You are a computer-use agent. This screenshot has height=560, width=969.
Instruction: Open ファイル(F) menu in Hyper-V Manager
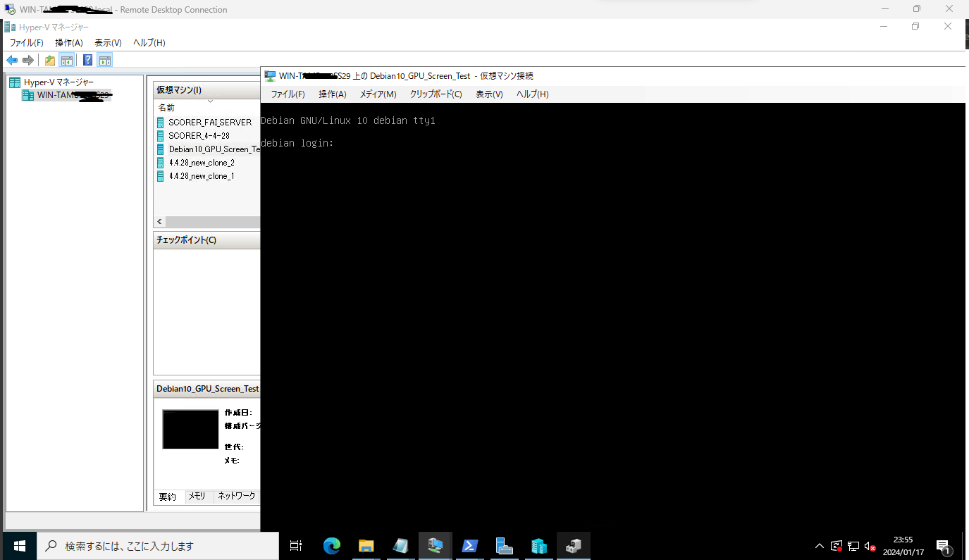pos(26,43)
